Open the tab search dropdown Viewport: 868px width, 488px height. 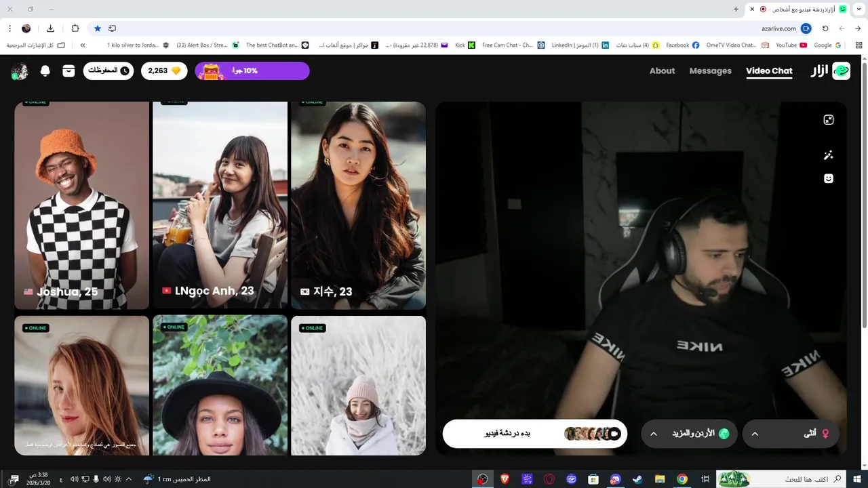tap(859, 9)
